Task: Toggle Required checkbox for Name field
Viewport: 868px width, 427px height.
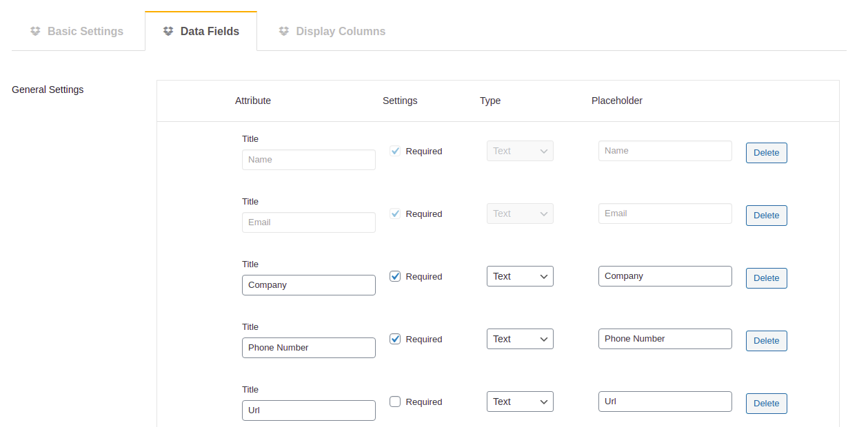Action: coord(395,151)
